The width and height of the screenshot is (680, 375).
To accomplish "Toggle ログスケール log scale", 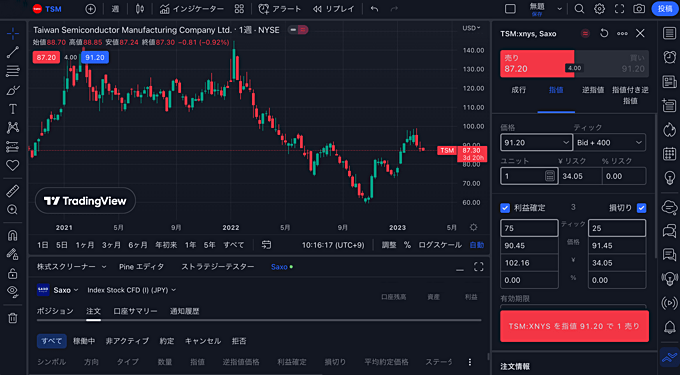I will click(440, 245).
